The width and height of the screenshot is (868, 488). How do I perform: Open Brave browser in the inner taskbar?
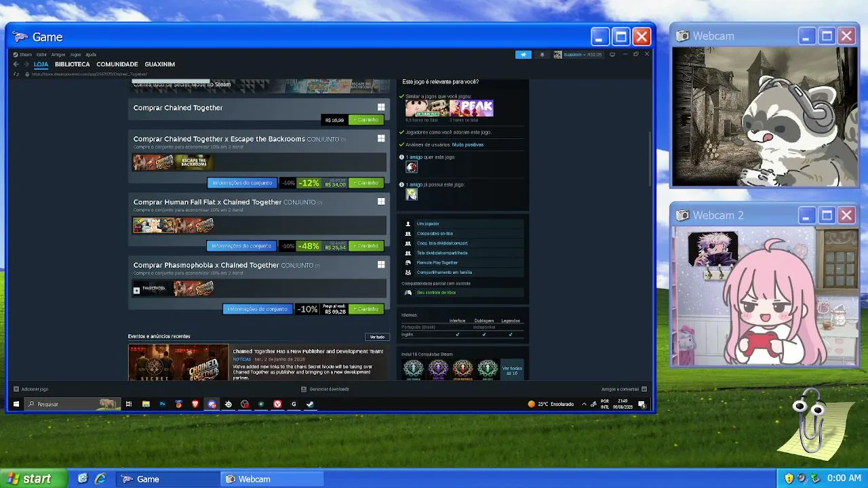tap(195, 404)
